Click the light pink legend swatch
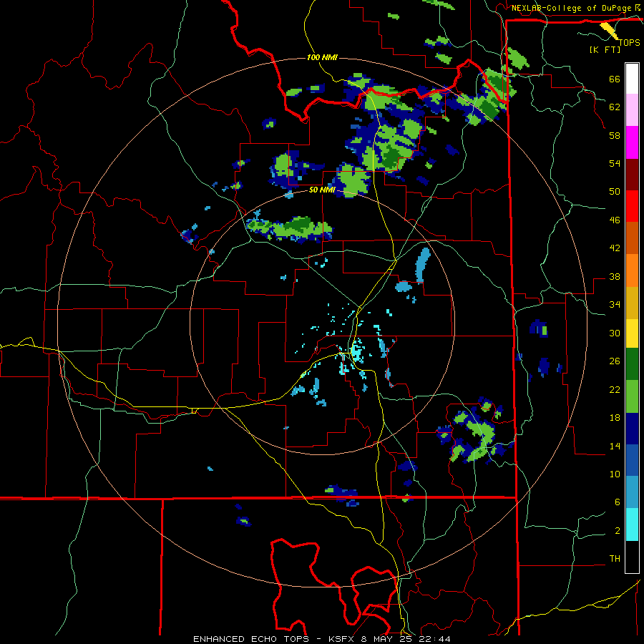The width and height of the screenshot is (644, 644). click(x=632, y=110)
